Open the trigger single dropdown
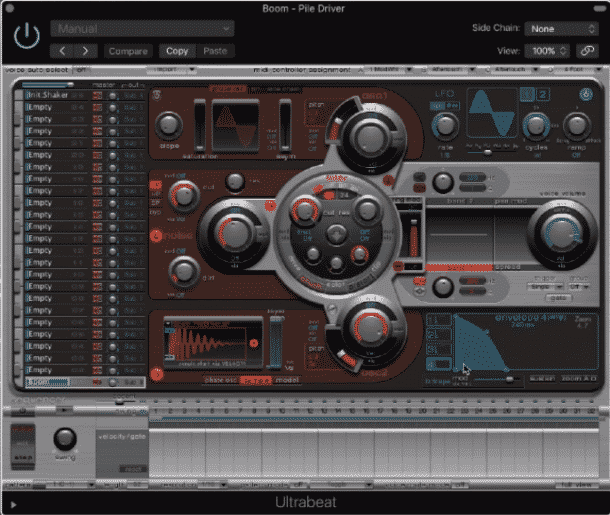610x515 pixels. coord(545,287)
